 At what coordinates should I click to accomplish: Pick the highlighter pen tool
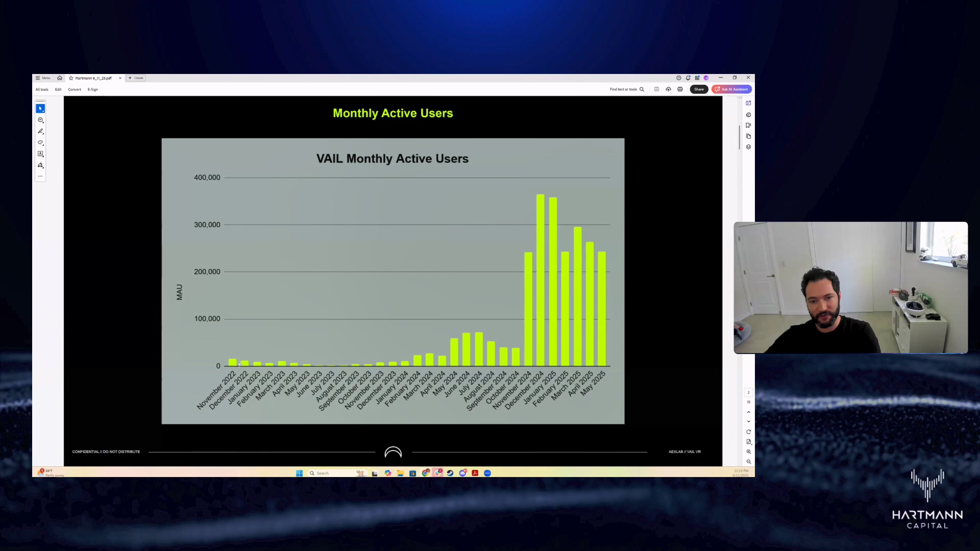point(40,131)
